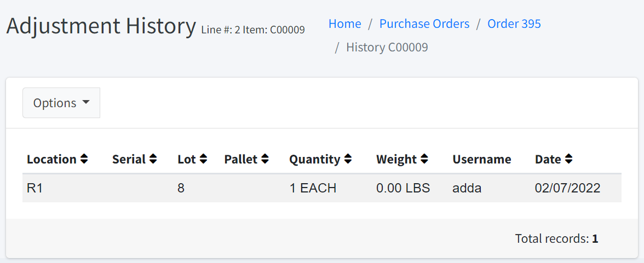Click the Adjustment History page title
This screenshot has width=644, height=263.
[x=101, y=26]
